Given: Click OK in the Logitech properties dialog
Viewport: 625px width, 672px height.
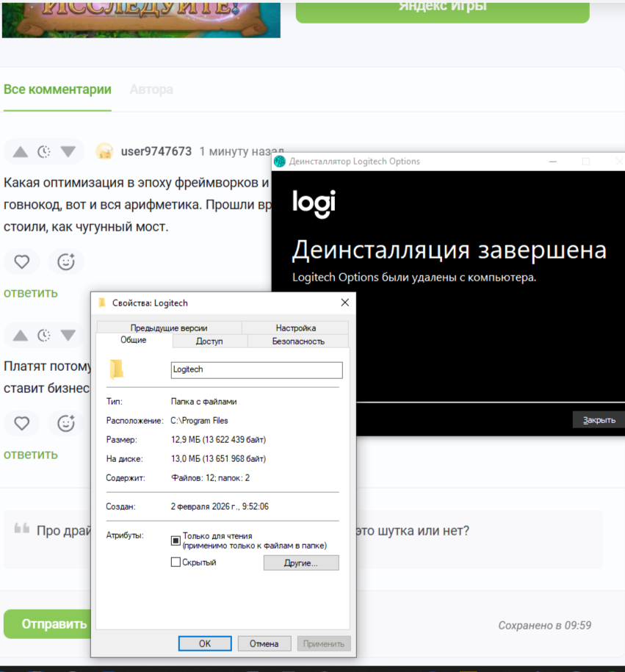Looking at the screenshot, I should pyautogui.click(x=205, y=643).
